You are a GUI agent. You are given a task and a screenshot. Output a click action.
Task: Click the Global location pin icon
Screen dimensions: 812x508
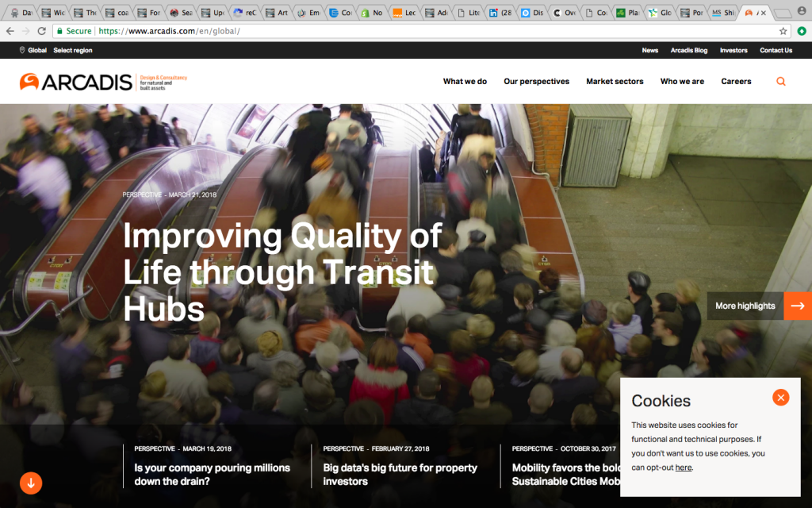click(22, 50)
